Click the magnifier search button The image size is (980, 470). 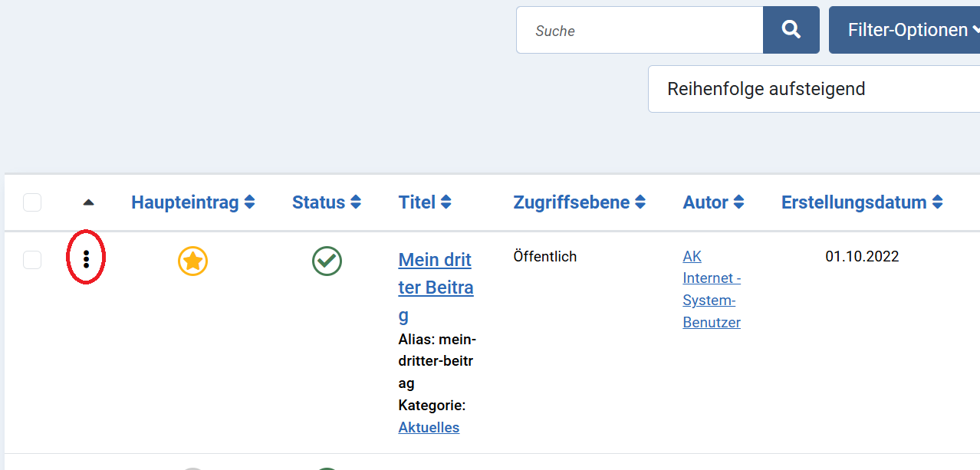coord(791,30)
